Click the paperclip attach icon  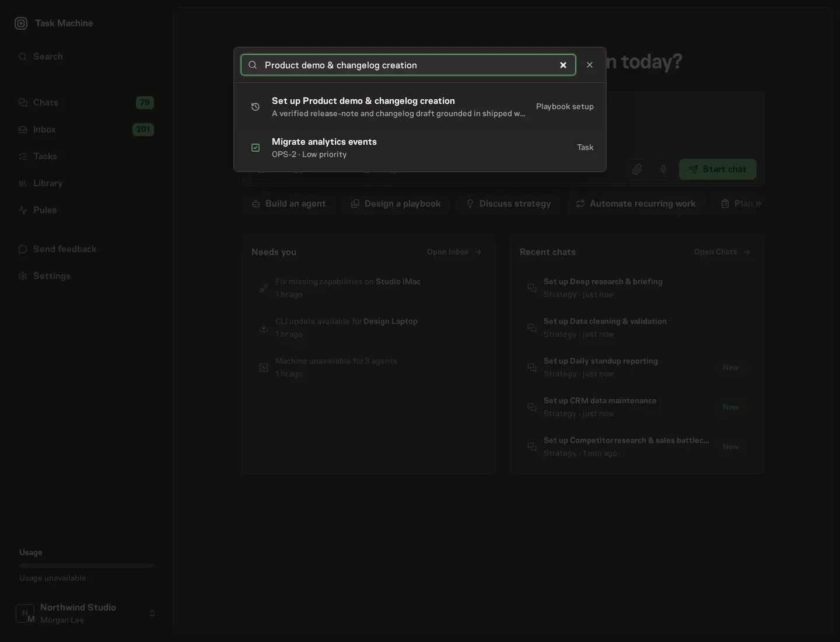coord(637,169)
